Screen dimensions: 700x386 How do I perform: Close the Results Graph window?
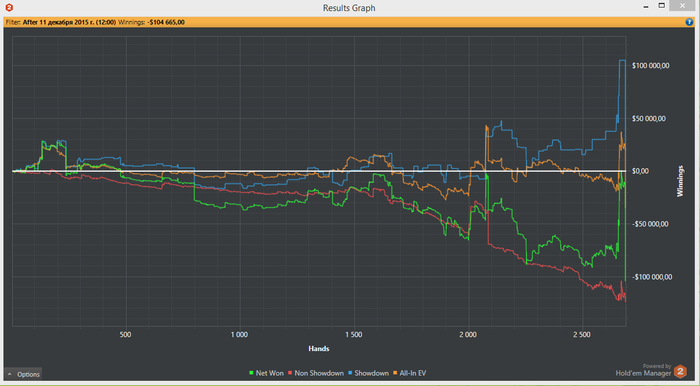click(x=681, y=6)
